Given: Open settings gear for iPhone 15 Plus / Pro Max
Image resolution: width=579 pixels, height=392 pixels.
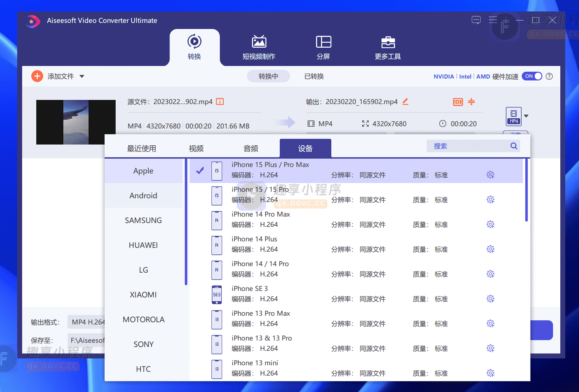Looking at the screenshot, I should tap(490, 175).
